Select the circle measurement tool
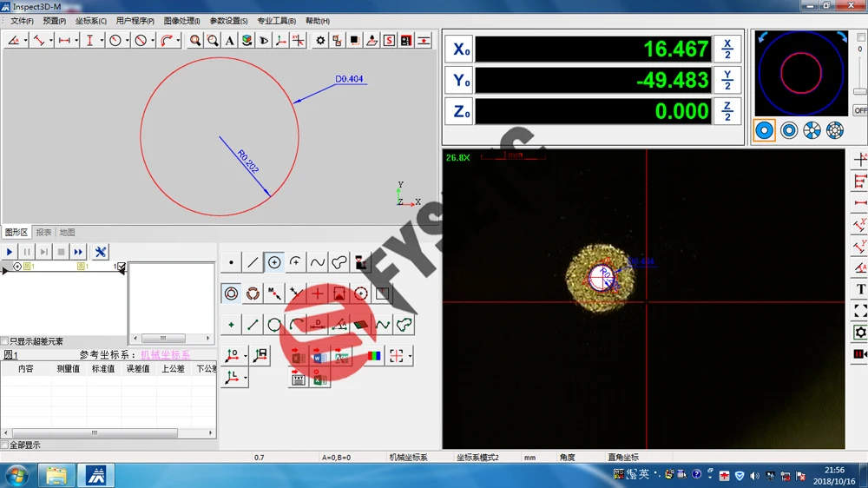Image resolution: width=868 pixels, height=488 pixels. (x=274, y=262)
